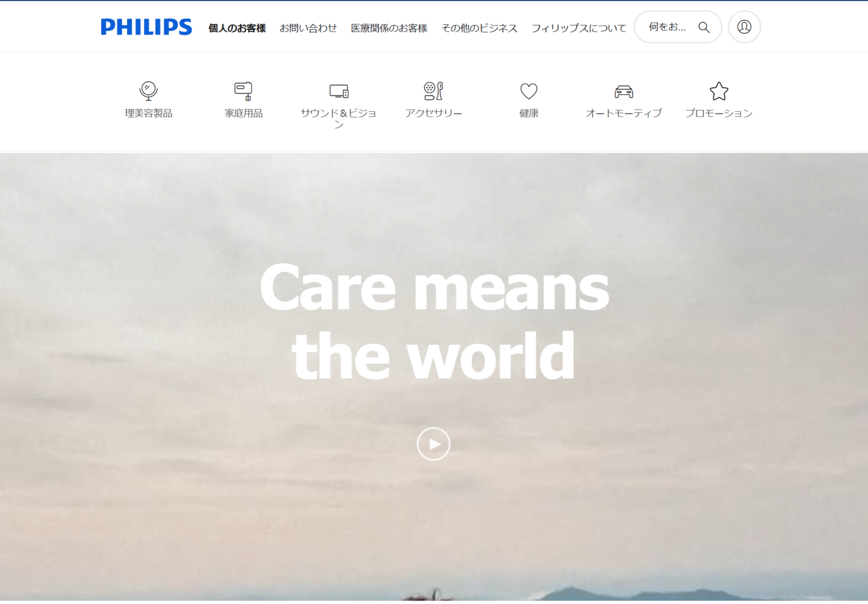Click the プロモーション label

(719, 113)
